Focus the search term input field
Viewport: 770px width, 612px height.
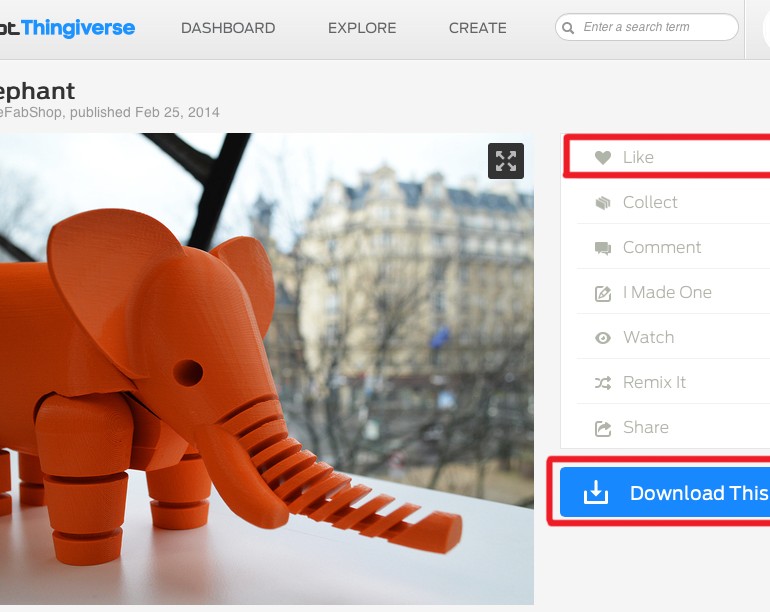[x=647, y=27]
